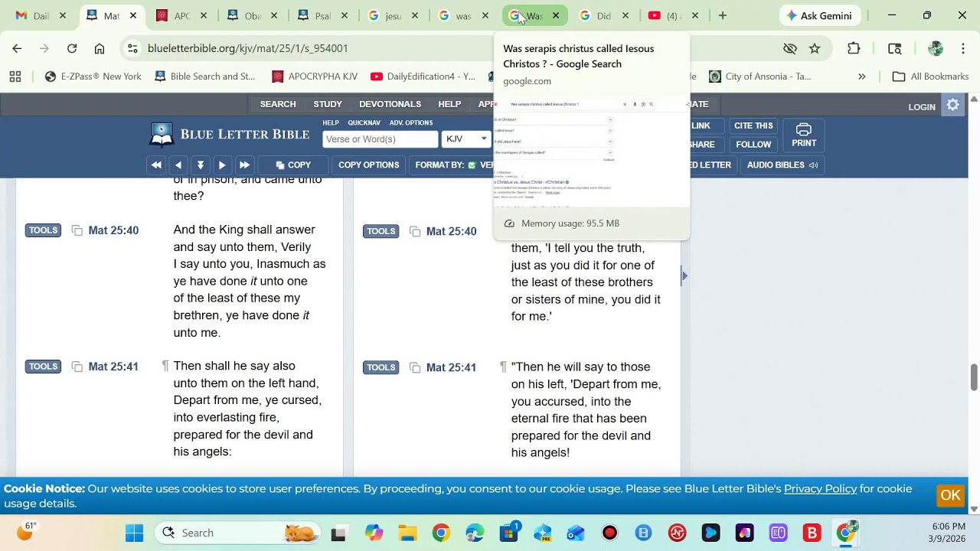Open E-ZPass New York bookmark
The width and height of the screenshot is (980, 551).
pos(93,77)
